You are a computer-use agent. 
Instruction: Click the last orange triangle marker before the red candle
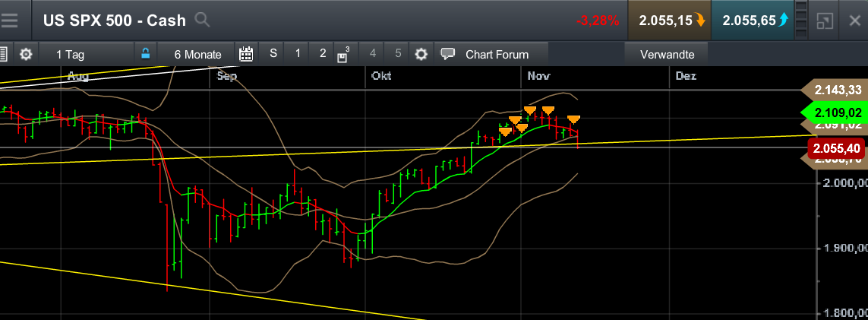[x=573, y=119]
